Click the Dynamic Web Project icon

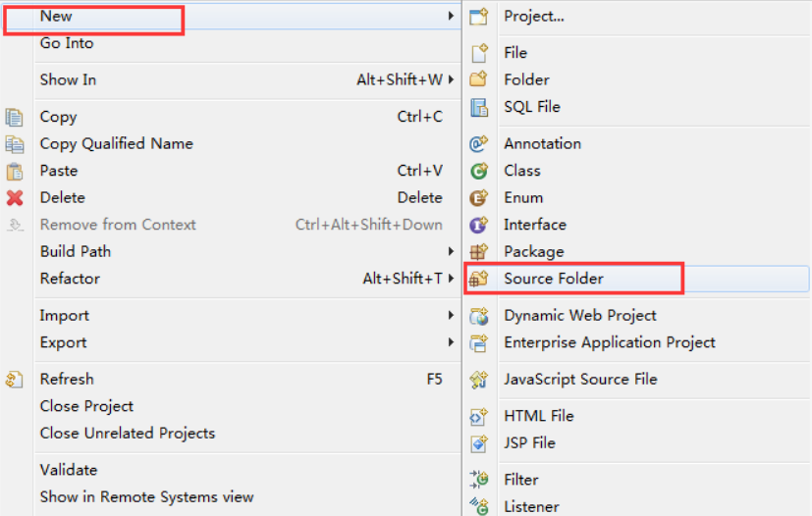(x=479, y=316)
